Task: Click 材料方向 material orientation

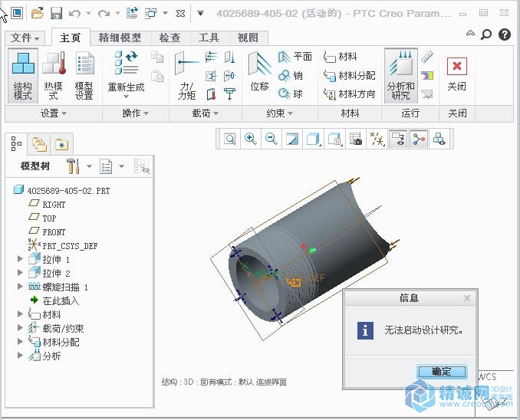Action: pos(349,94)
